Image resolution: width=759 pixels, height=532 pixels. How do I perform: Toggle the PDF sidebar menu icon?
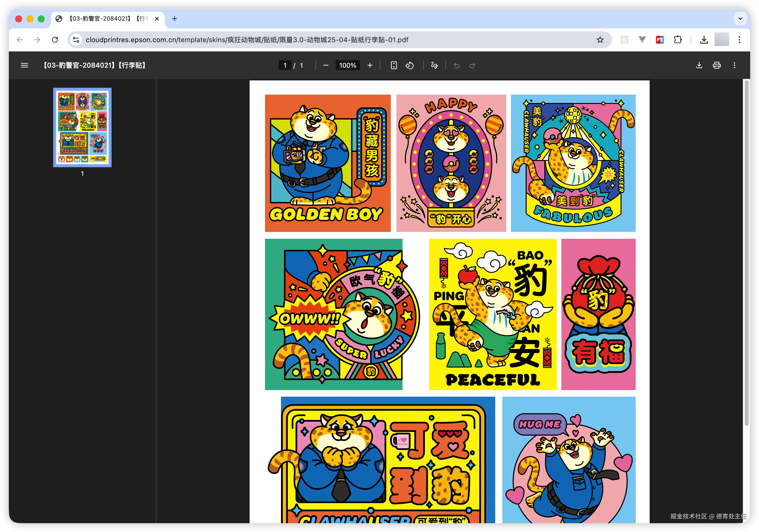[x=25, y=65]
